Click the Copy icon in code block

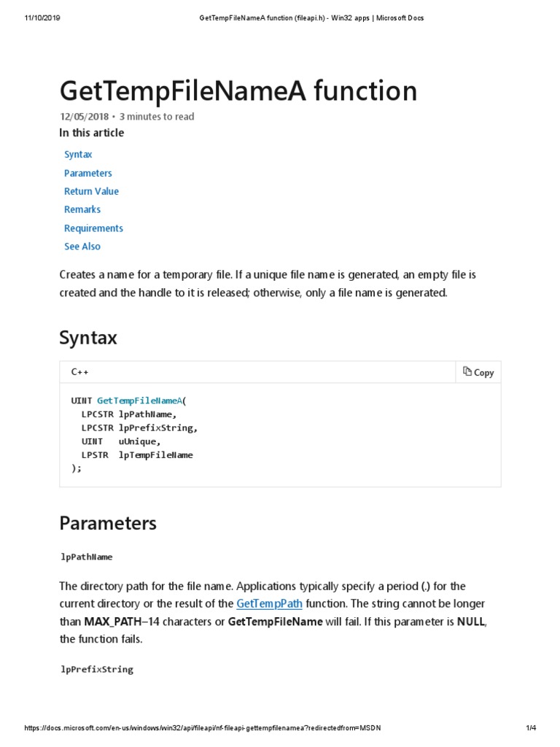(x=467, y=372)
